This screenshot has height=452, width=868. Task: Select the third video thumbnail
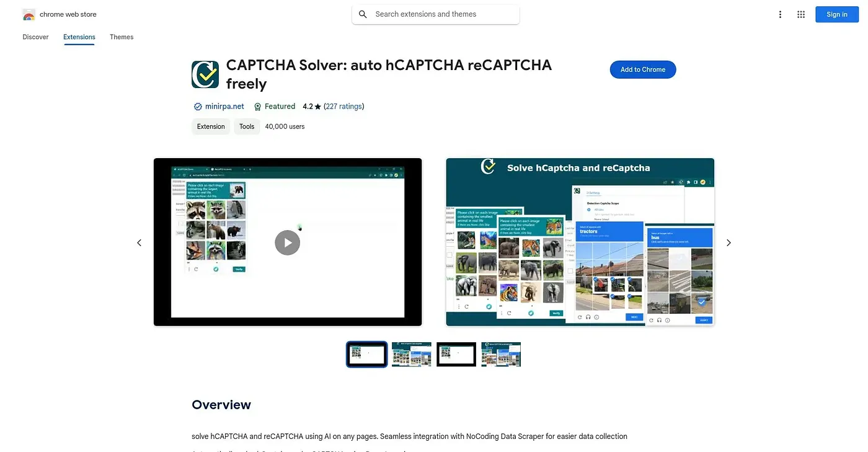(456, 354)
